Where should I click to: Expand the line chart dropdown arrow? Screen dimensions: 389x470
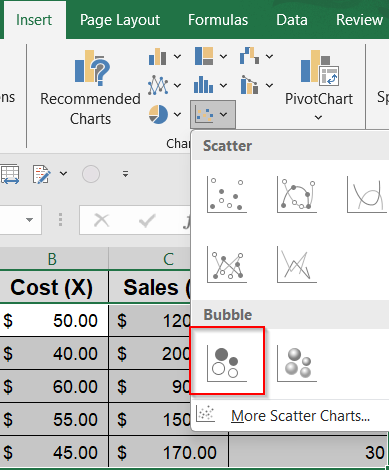click(x=177, y=86)
